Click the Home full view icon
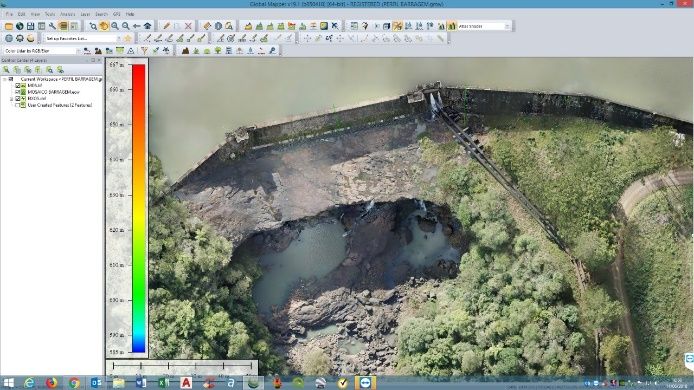 coord(148,27)
